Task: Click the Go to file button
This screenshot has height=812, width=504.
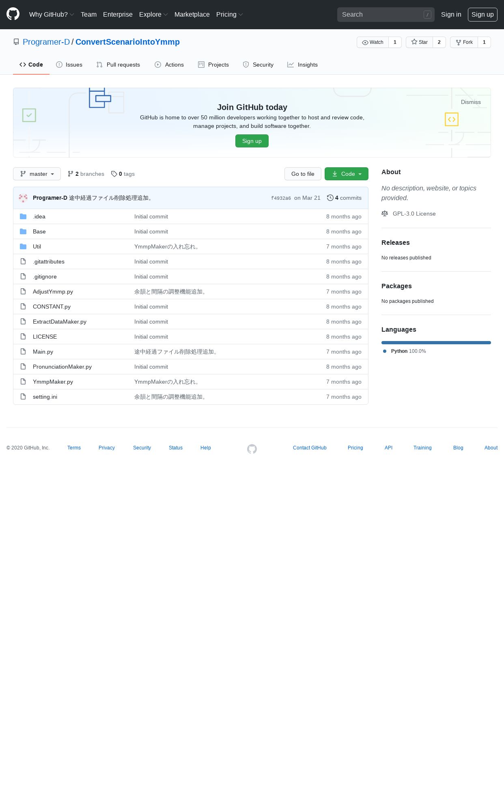Action: click(x=303, y=174)
